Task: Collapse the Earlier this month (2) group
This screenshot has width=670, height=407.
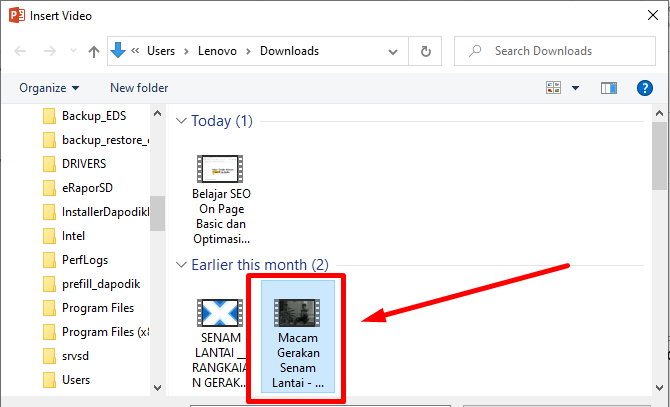Action: click(181, 265)
